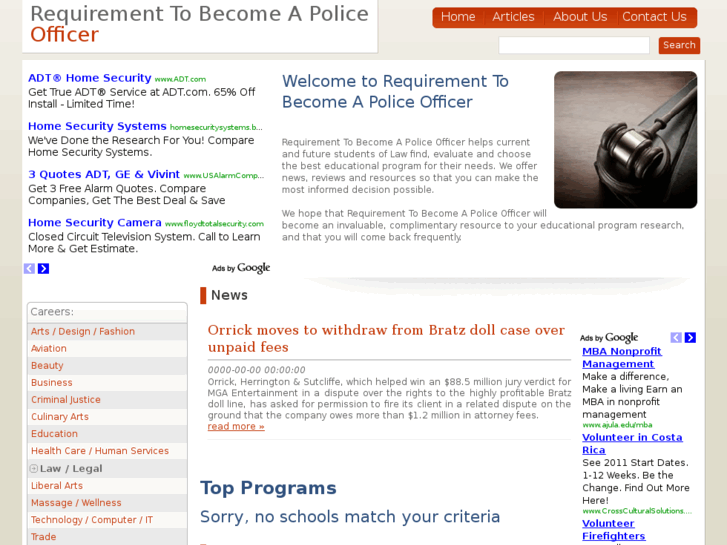Select the Aviation career
727x545 pixels.
point(49,349)
